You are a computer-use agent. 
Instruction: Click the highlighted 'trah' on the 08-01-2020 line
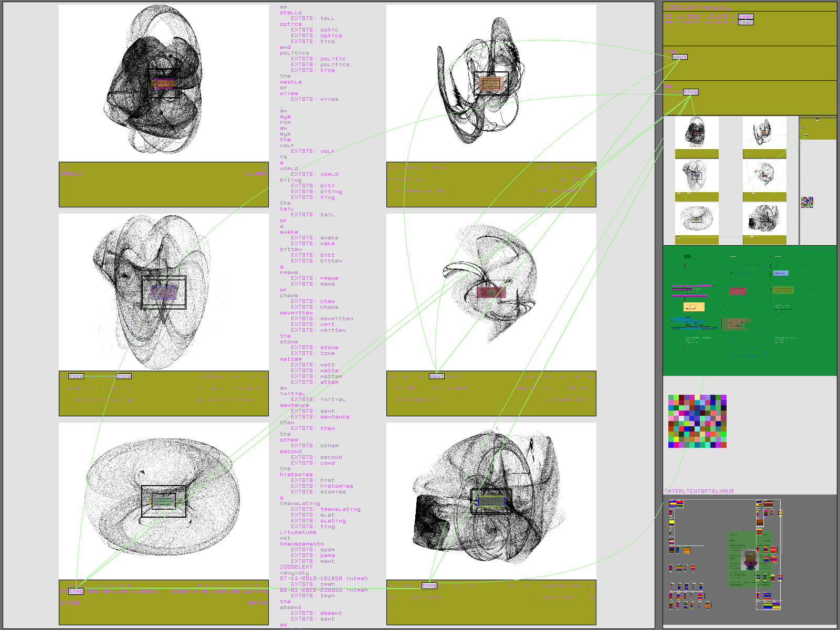pos(745,23)
